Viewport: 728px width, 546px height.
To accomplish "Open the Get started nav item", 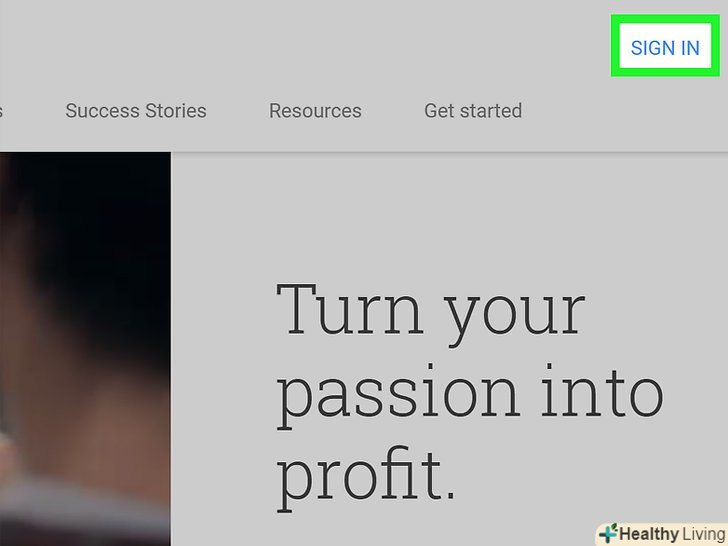I will (x=473, y=110).
